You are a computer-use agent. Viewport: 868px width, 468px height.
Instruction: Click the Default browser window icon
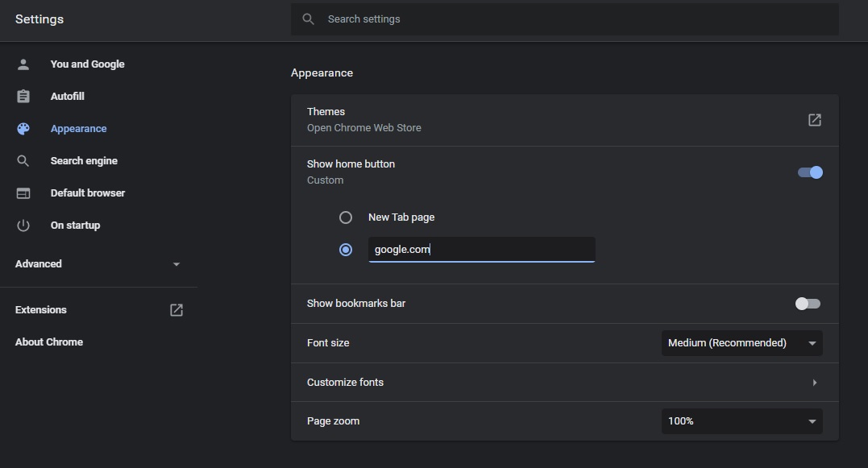click(x=23, y=193)
